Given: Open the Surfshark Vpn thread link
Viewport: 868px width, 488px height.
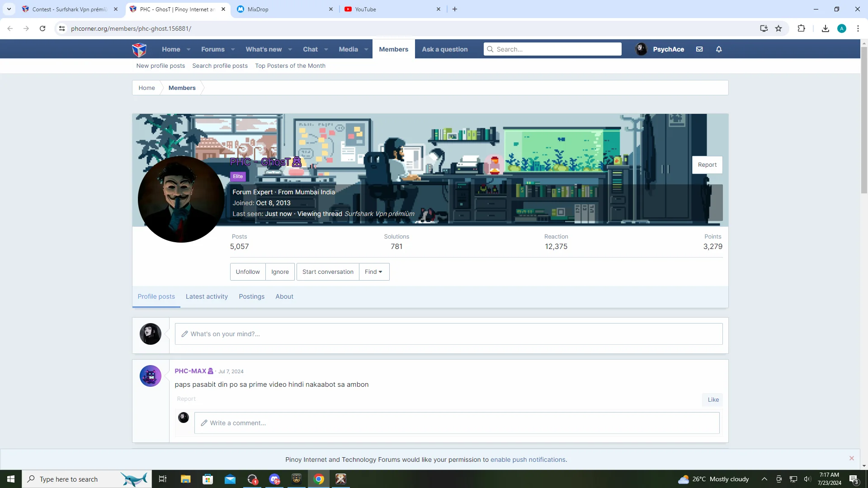Looking at the screenshot, I should click(x=379, y=214).
